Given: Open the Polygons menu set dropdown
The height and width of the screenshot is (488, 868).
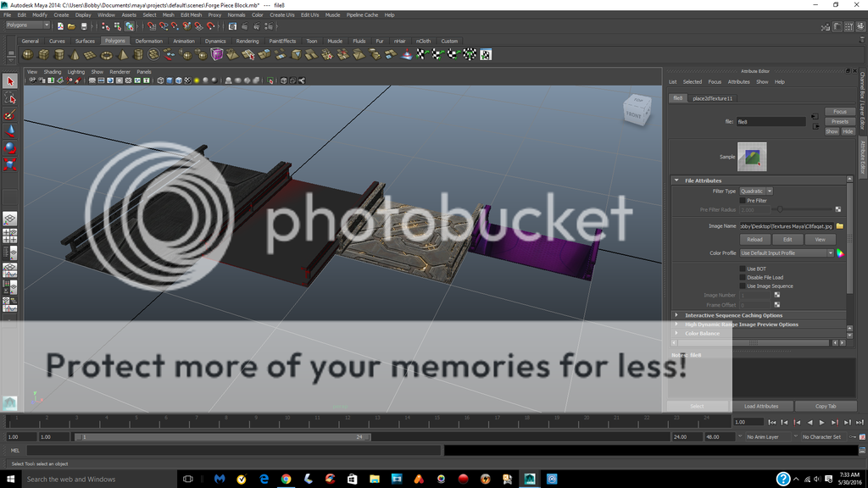Looking at the screenshot, I should (x=28, y=25).
